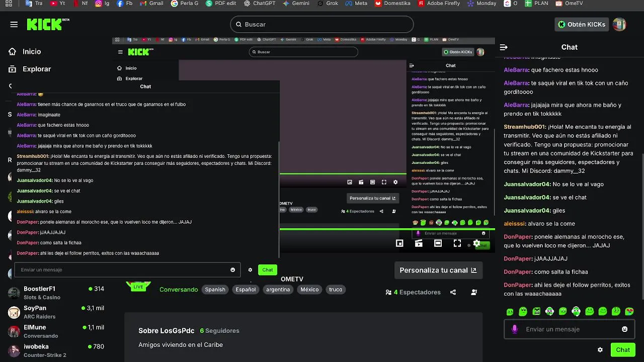
Task: Click Personaliza tu canal button
Action: (x=438, y=270)
